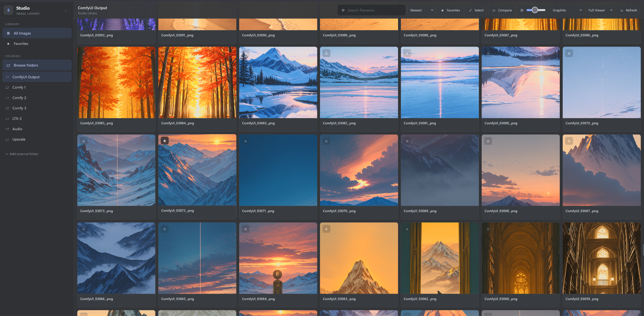Open the ComfyUI_03080_.png reflection thumbnail
The height and width of the screenshot is (316, 644).
[x=521, y=82]
